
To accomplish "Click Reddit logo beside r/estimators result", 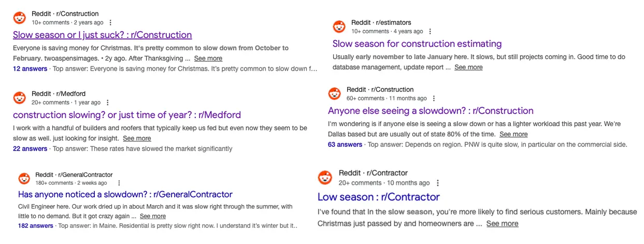I will pos(339,26).
